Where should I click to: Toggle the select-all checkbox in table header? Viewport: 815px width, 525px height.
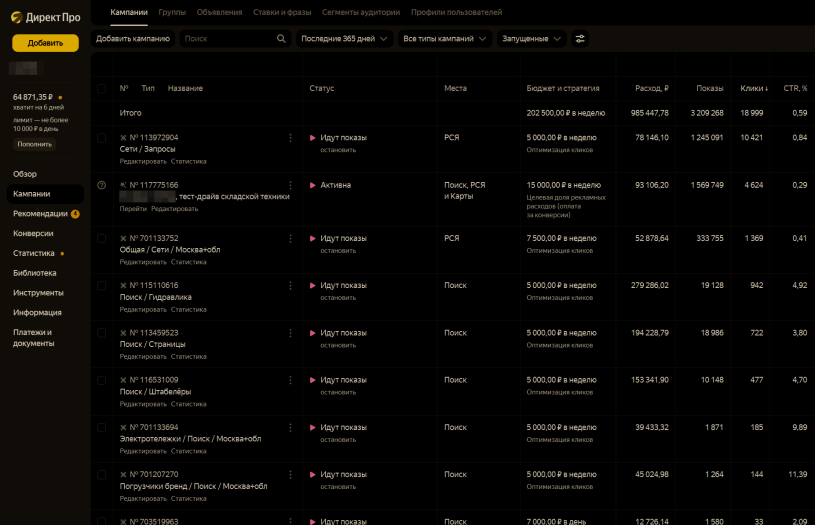[x=101, y=89]
